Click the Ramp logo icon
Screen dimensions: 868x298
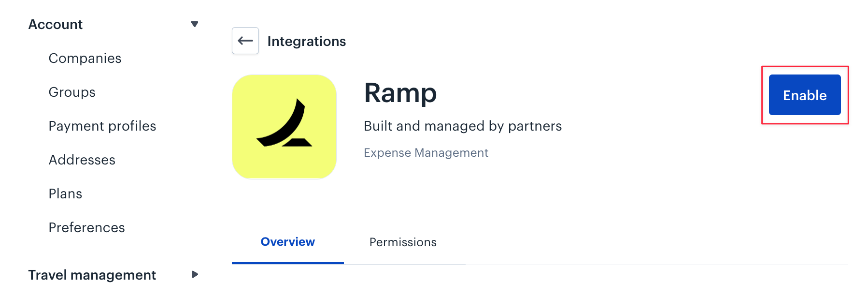pos(284,127)
